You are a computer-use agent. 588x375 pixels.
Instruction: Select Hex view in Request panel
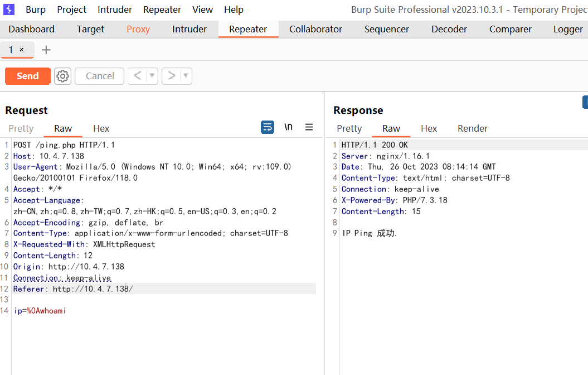101,128
